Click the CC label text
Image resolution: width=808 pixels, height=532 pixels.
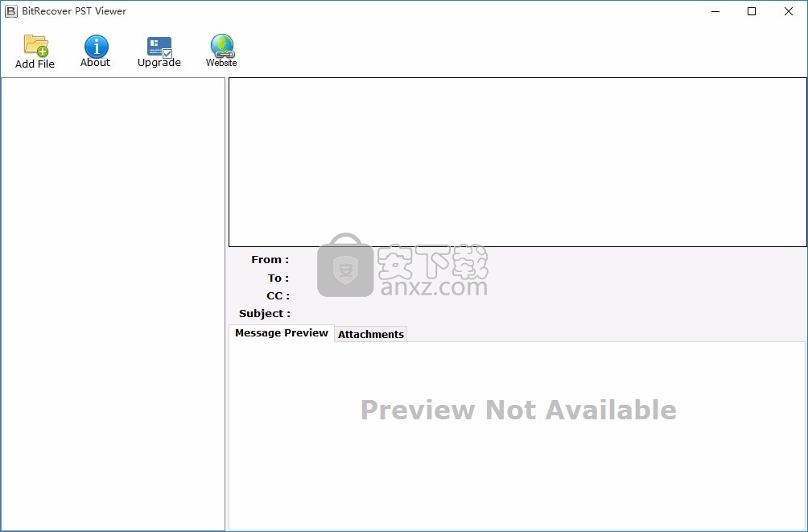(x=278, y=296)
